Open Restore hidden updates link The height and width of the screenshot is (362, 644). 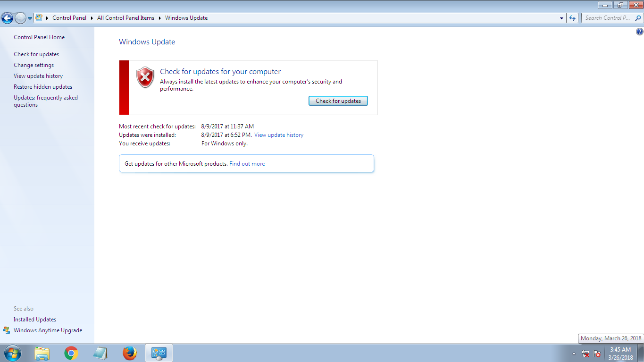point(43,87)
